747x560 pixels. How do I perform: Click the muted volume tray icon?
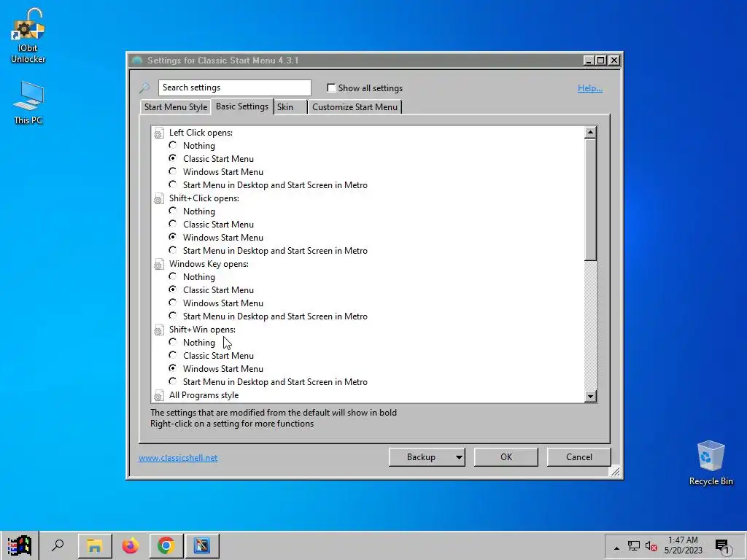point(651,546)
